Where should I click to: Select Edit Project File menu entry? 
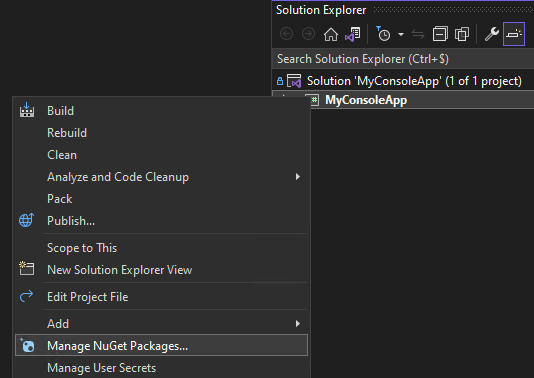161,297
